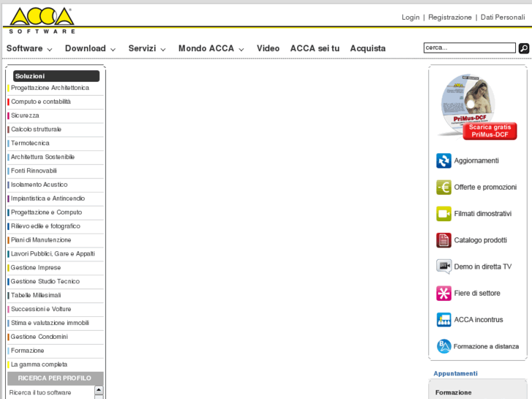The height and width of the screenshot is (399, 532).
Task: Select Computo e contabilità
Action: 41,102
